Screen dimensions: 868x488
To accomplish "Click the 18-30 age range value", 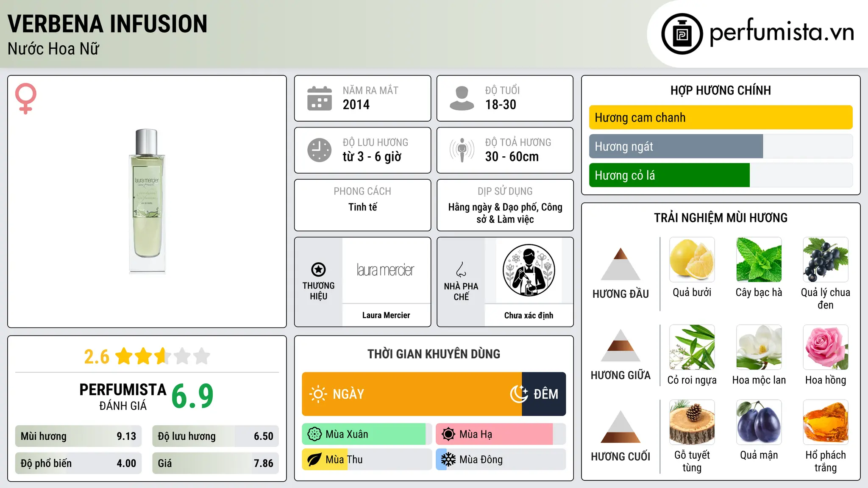I will 501,105.
